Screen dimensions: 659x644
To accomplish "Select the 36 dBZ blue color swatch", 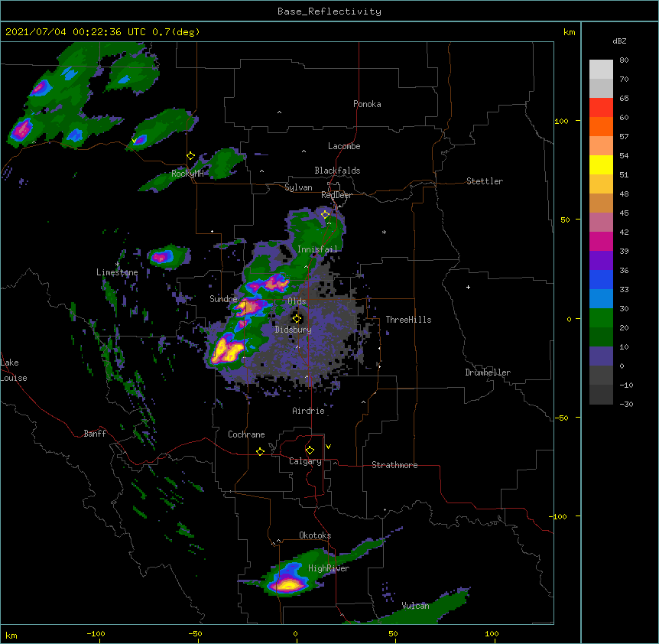I will pyautogui.click(x=601, y=279).
